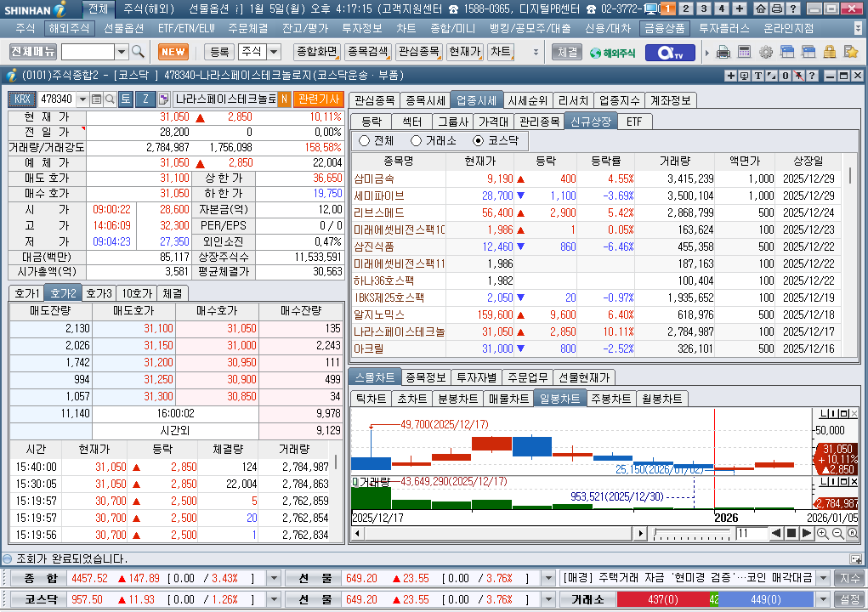Click the 등록 toolbar button

[x=219, y=52]
